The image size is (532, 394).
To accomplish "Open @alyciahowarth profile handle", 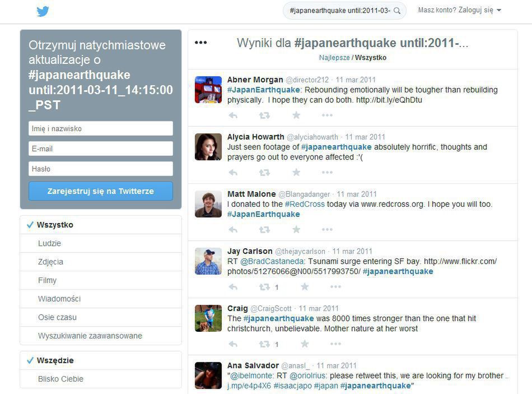I will pos(312,137).
